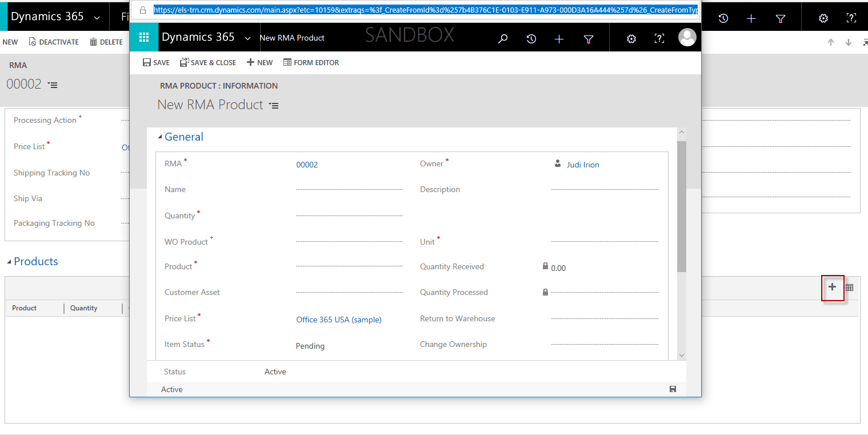Viewport: 868px width, 435px height.
Task: Click Deactivate in background RMA command bar
Action: tap(54, 42)
